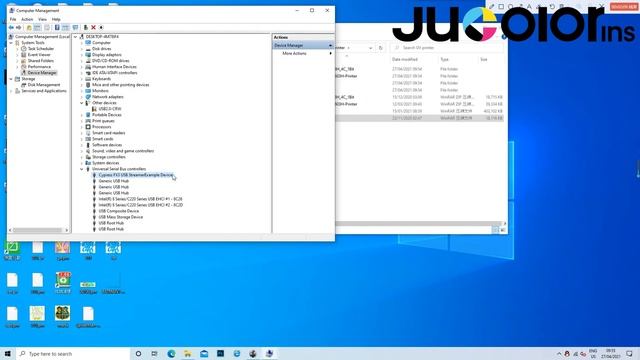Click the Type column header in File Explorer
The image size is (640, 360).
coord(444,60)
